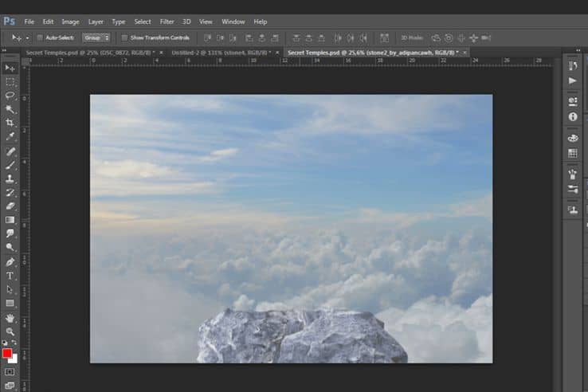Open the Group auto-select dropdown
588x392 pixels.
coord(96,37)
